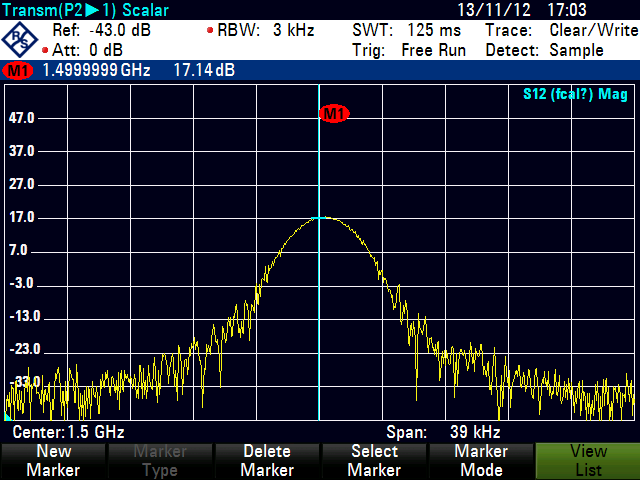Click the Ref -43.0 dB value

point(100,30)
